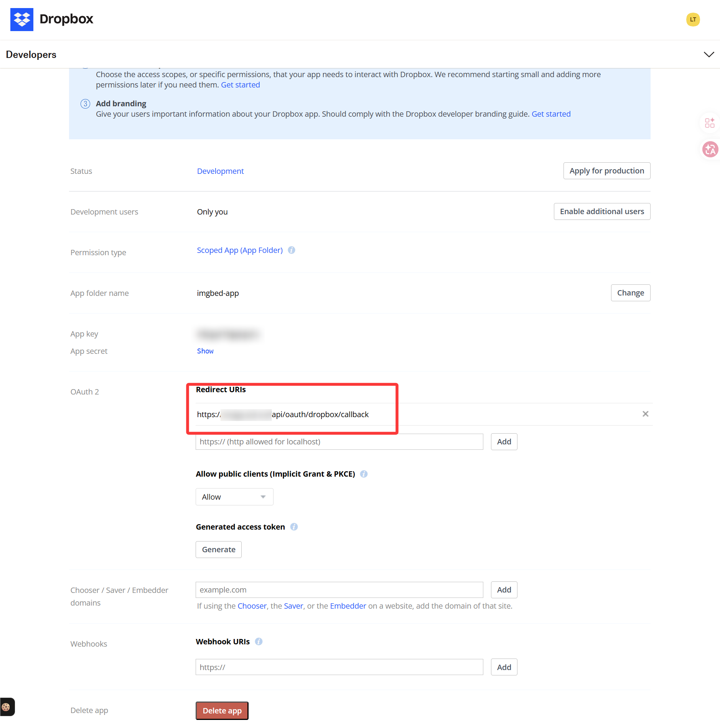Click Add next to redirect URI field
The height and width of the screenshot is (728, 720).
click(x=504, y=442)
